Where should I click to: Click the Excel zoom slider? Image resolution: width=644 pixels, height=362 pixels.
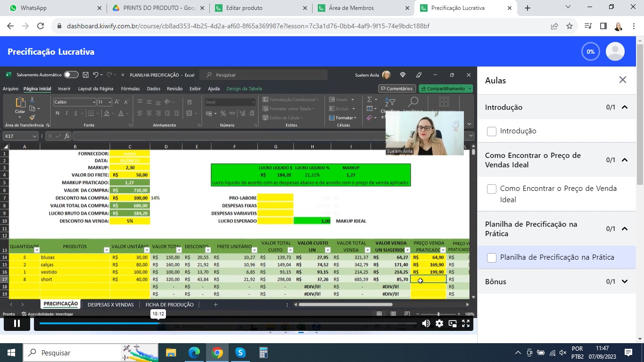coord(438,314)
